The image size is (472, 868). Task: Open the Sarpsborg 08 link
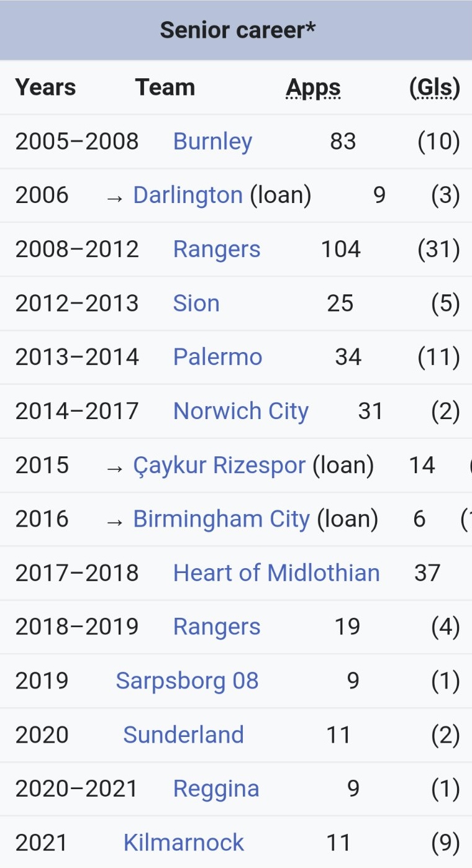187,681
